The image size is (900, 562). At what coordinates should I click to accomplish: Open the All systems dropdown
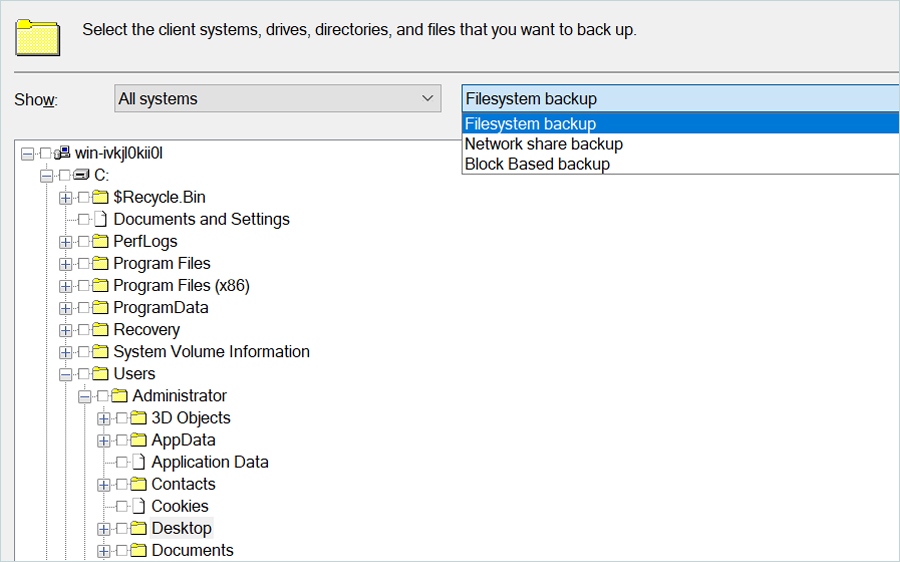(x=277, y=99)
